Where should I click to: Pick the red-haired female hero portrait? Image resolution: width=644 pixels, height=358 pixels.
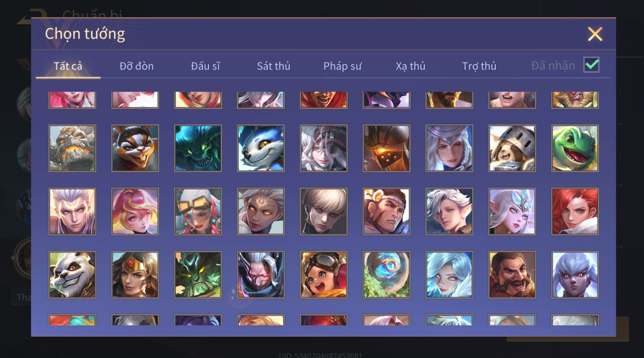(575, 211)
